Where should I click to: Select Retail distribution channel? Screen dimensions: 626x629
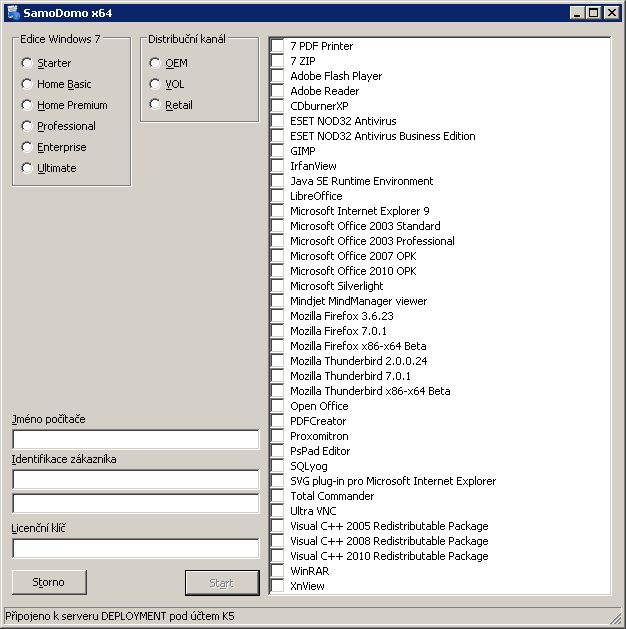pos(155,105)
